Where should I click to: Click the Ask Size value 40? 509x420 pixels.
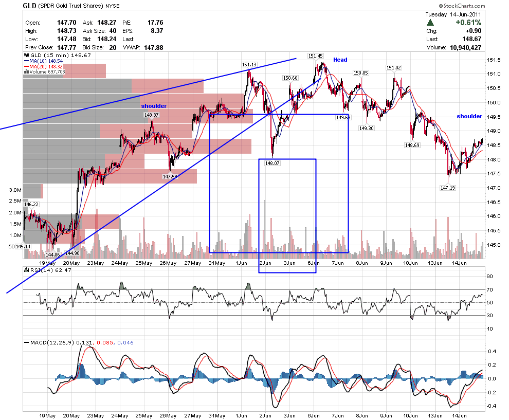coord(113,31)
